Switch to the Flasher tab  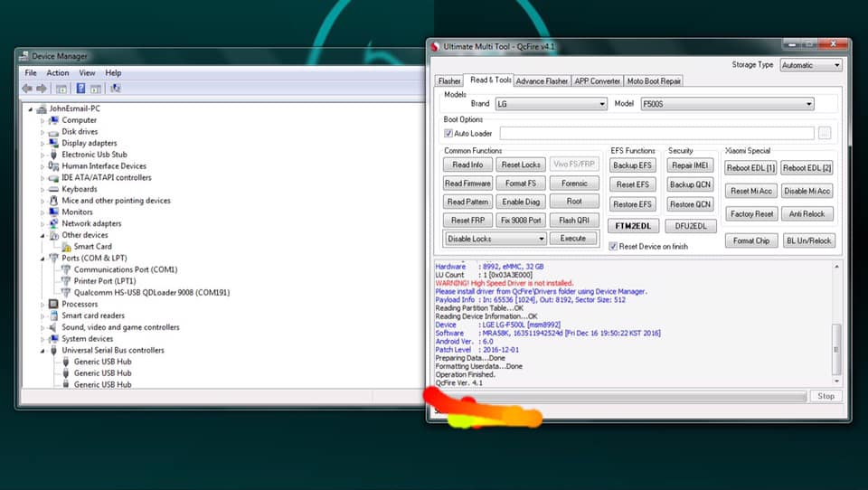(449, 80)
